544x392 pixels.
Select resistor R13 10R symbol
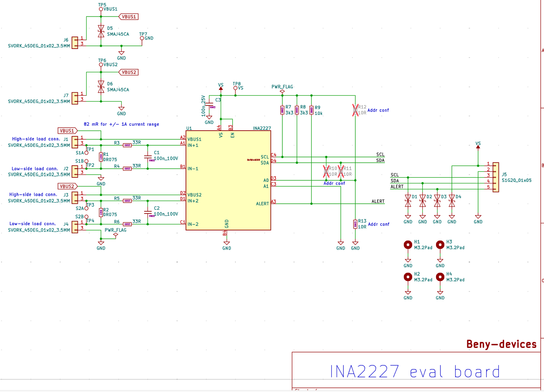click(x=355, y=224)
